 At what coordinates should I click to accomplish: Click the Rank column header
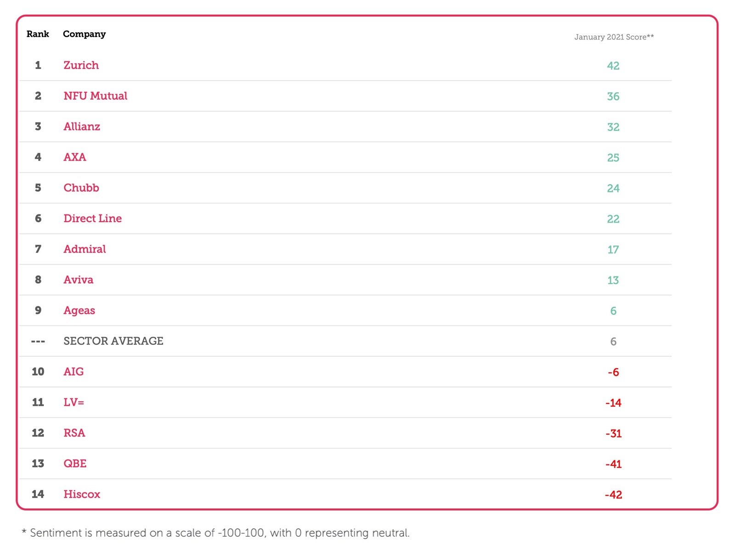pos(38,34)
